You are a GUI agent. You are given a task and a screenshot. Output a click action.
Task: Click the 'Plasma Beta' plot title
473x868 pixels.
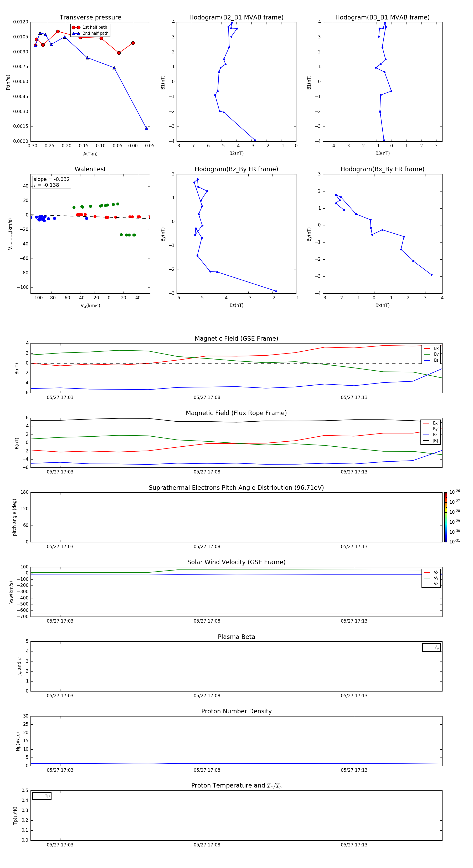(236, 637)
